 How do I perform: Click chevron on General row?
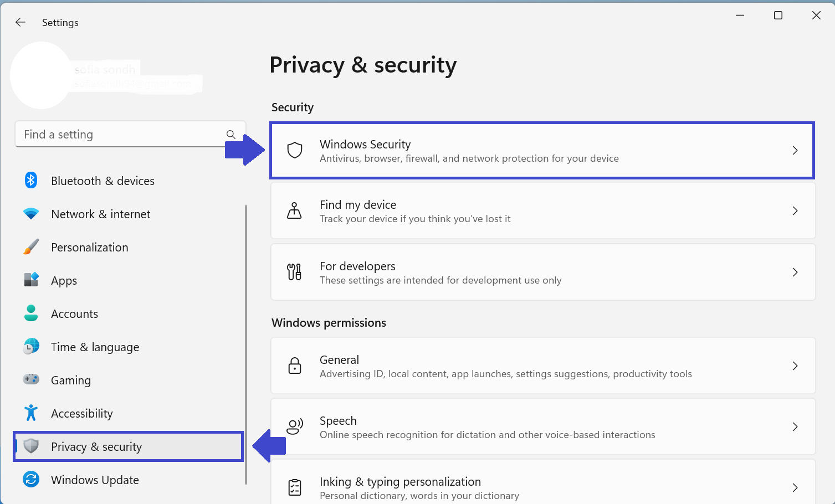pos(795,366)
